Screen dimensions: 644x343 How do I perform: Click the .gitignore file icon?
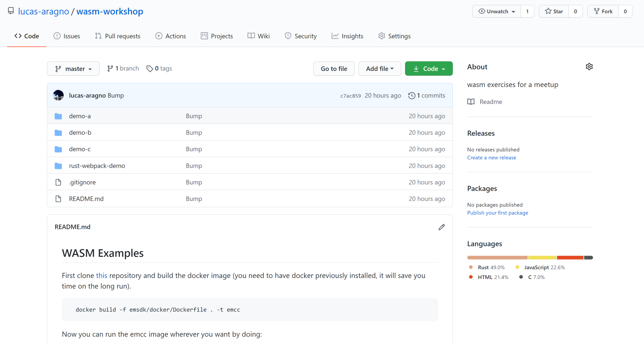pos(58,182)
